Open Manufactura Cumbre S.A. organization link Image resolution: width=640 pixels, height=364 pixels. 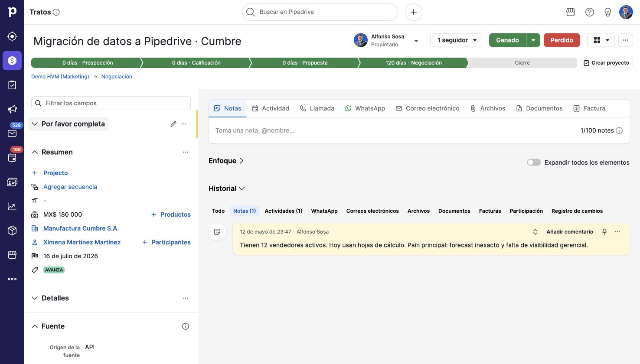81,228
